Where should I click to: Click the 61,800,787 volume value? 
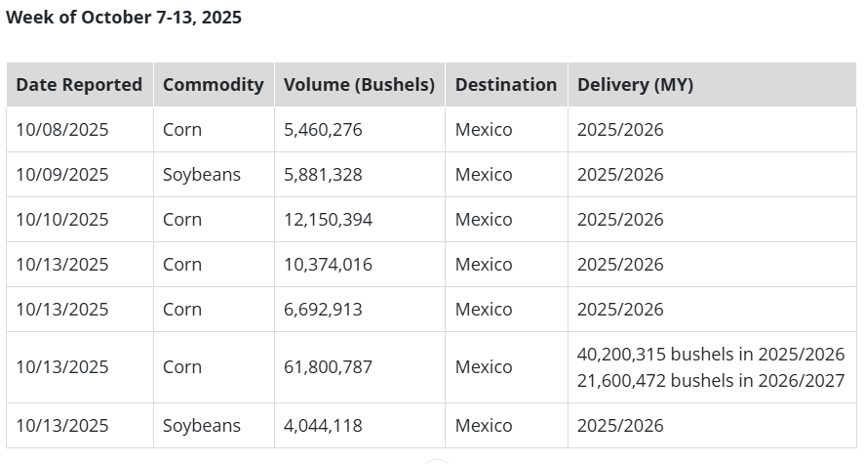328,367
